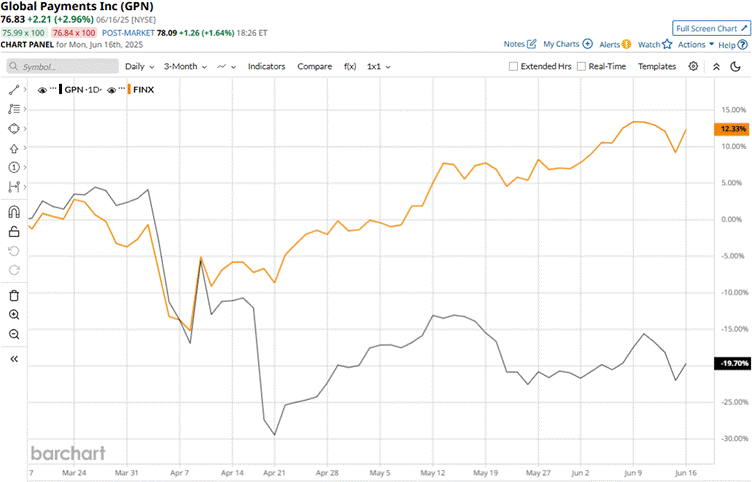Click the Watch star icon
This screenshot has width=752, height=482.
[x=667, y=44]
